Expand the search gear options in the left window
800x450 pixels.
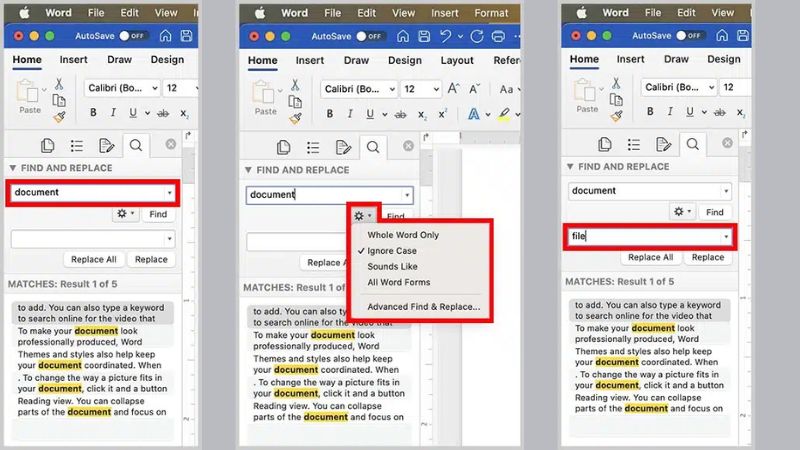pyautogui.click(x=125, y=213)
